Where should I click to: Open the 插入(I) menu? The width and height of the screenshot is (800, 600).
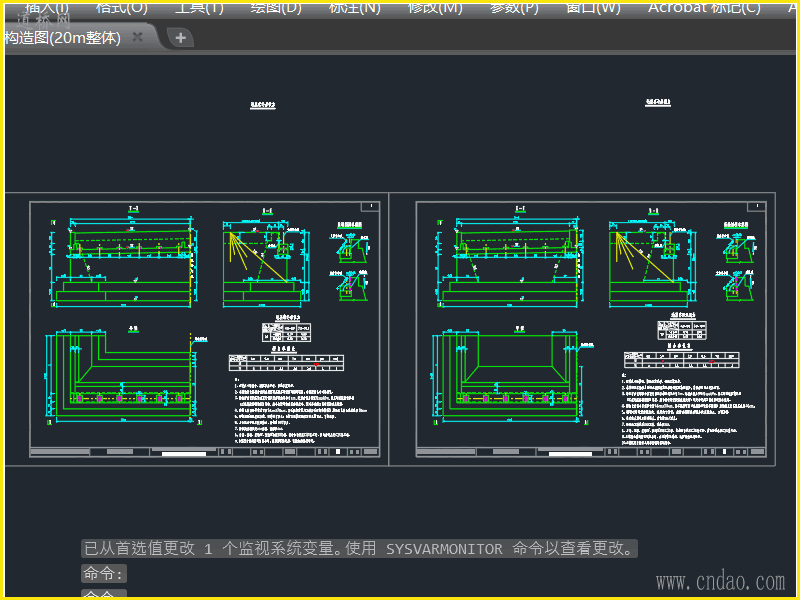coord(46,7)
